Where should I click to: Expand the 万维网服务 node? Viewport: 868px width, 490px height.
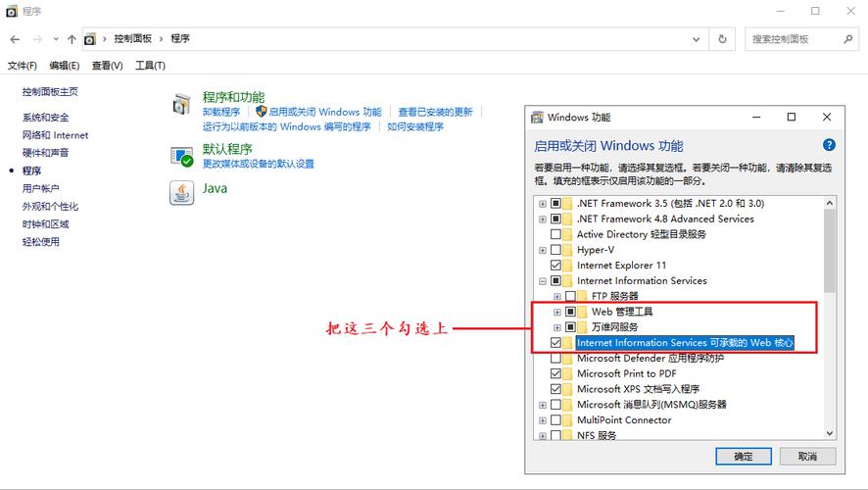[x=556, y=327]
